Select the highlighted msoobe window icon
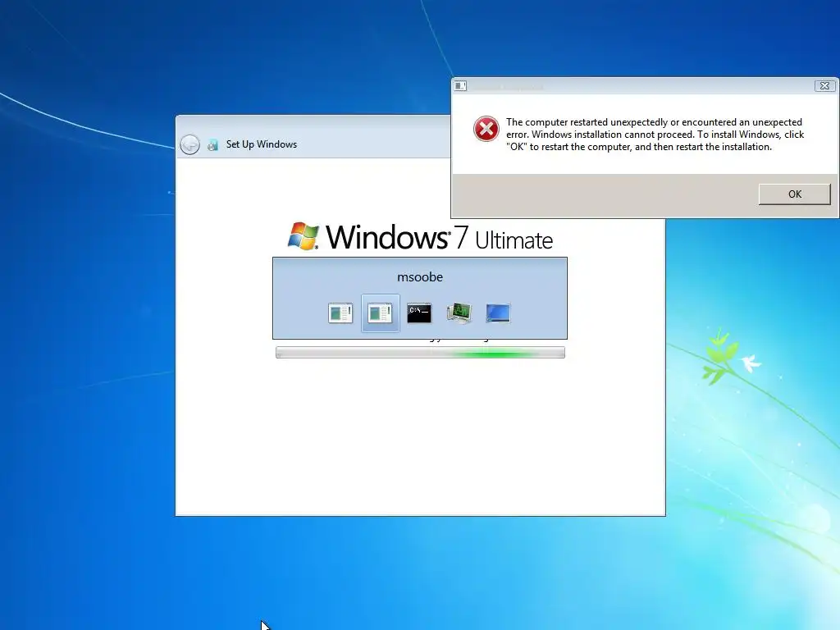Screen dimensions: 840x630 [380, 313]
